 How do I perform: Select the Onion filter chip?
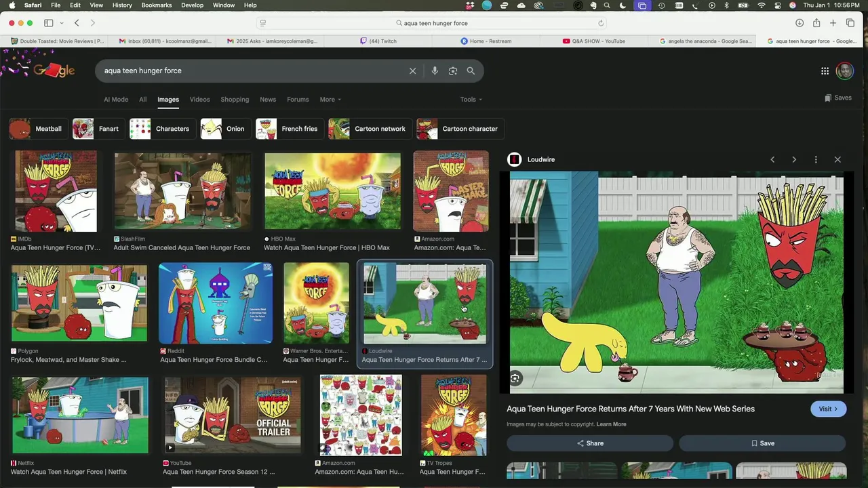[225, 129]
